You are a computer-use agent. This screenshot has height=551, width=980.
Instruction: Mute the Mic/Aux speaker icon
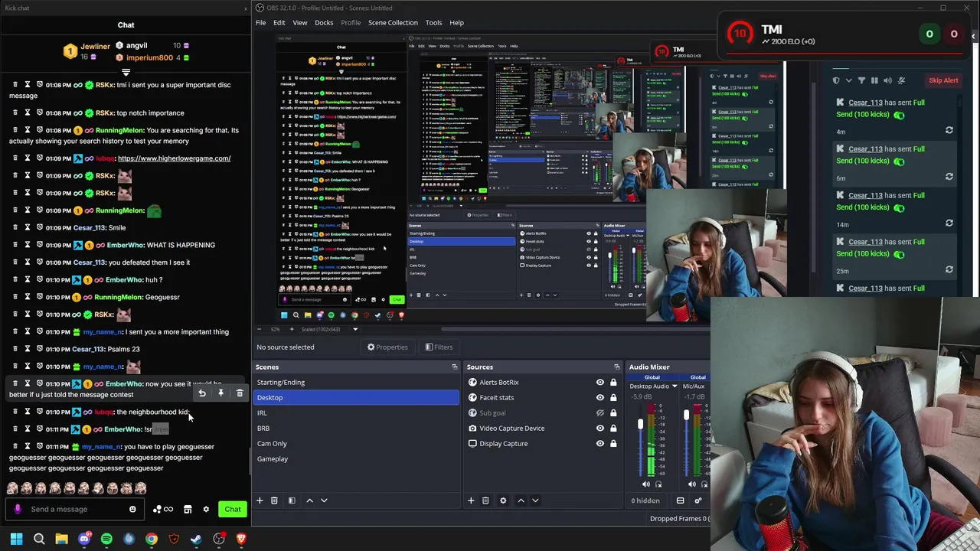click(692, 484)
